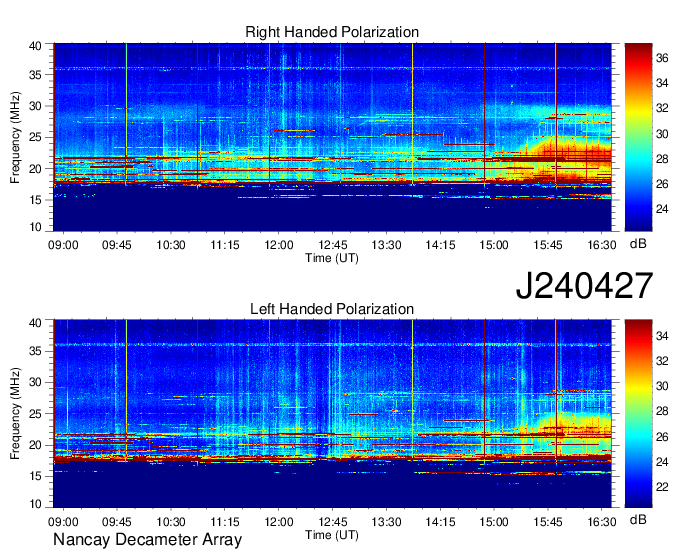The width and height of the screenshot is (680, 552).
Task: Click dB label of Left Handed color bar
Action: 638,519
